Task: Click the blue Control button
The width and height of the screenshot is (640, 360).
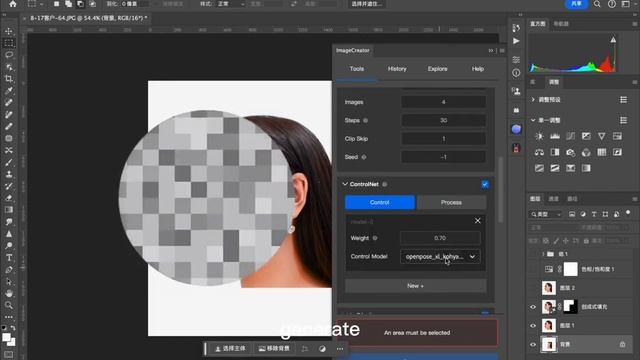Action: [x=380, y=202]
